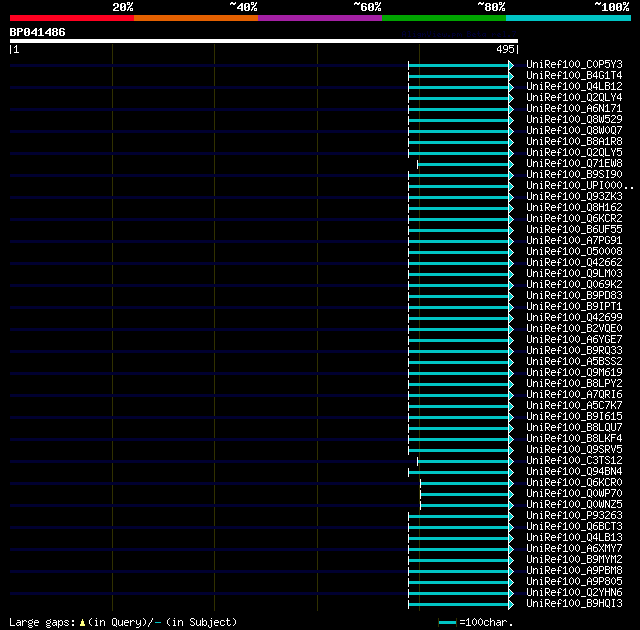Image resolution: width=640 pixels, height=630 pixels.
Task: Open hit UniRef100_B9I615
Action: click(574, 417)
